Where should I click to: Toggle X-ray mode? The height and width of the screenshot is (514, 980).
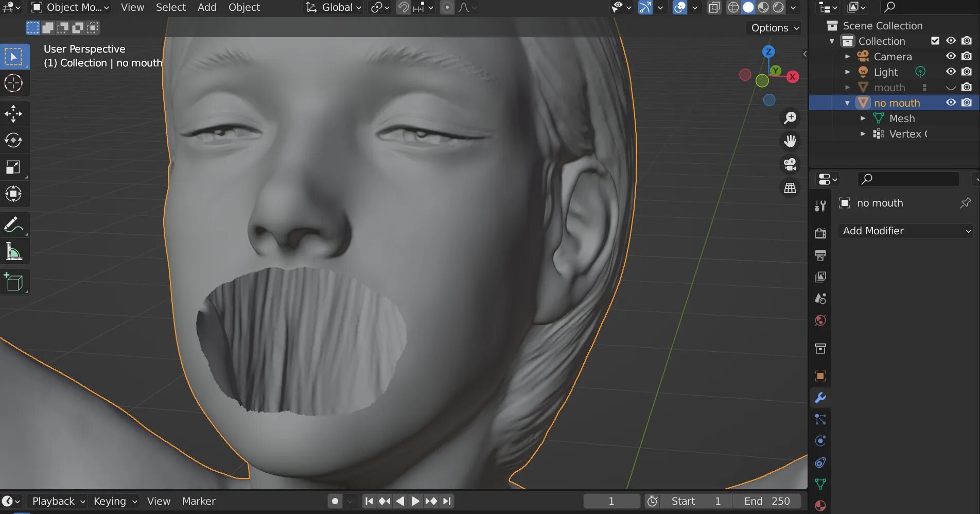714,7
